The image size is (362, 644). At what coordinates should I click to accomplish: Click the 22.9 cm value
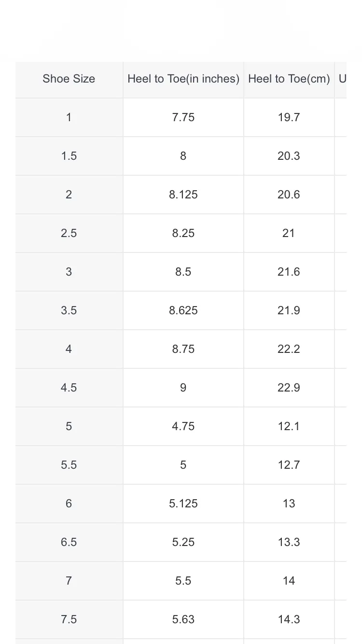(x=289, y=388)
